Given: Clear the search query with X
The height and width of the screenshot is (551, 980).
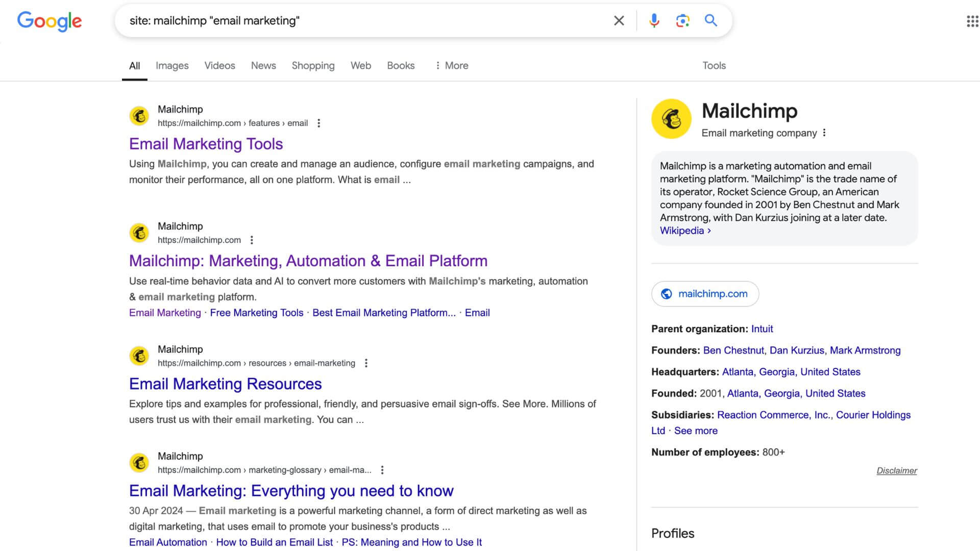Looking at the screenshot, I should click(619, 20).
